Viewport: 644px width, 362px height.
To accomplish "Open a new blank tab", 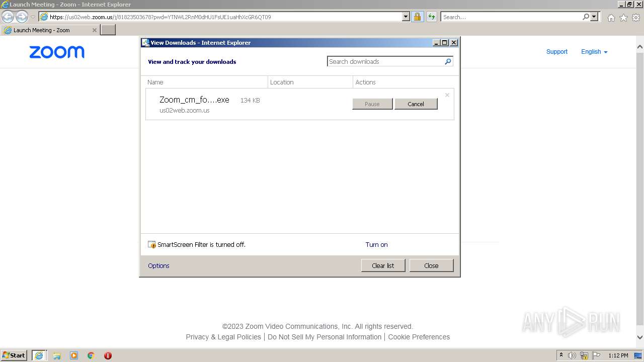I will pyautogui.click(x=108, y=30).
